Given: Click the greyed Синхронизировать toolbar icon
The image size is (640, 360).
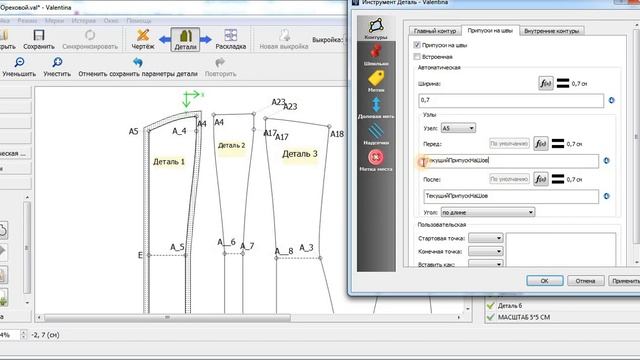Looking at the screenshot, I should tap(90, 35).
